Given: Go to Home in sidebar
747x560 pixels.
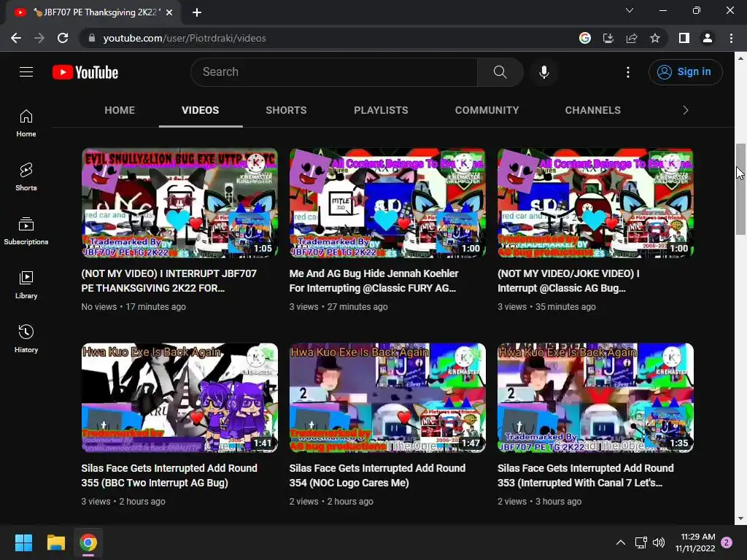Looking at the screenshot, I should [x=26, y=123].
